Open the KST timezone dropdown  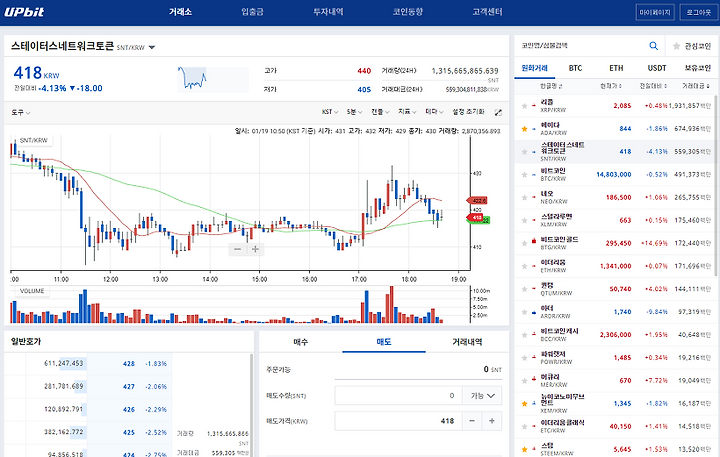(330, 112)
